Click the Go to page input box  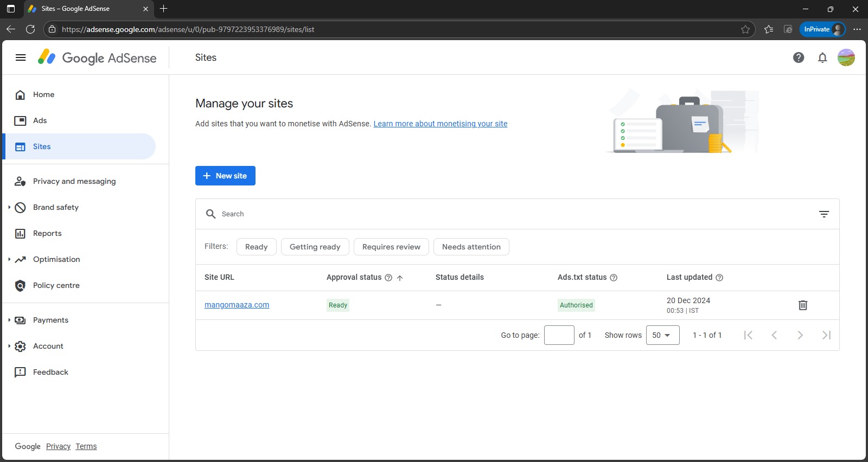(559, 335)
